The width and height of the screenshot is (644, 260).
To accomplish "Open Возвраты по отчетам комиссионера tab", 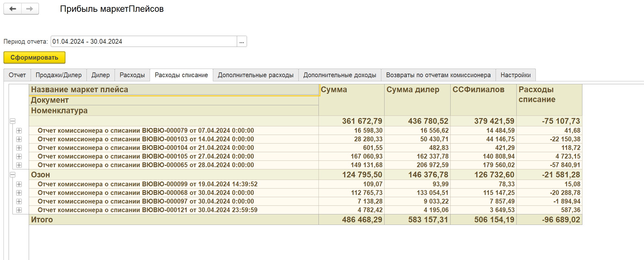I will point(438,75).
